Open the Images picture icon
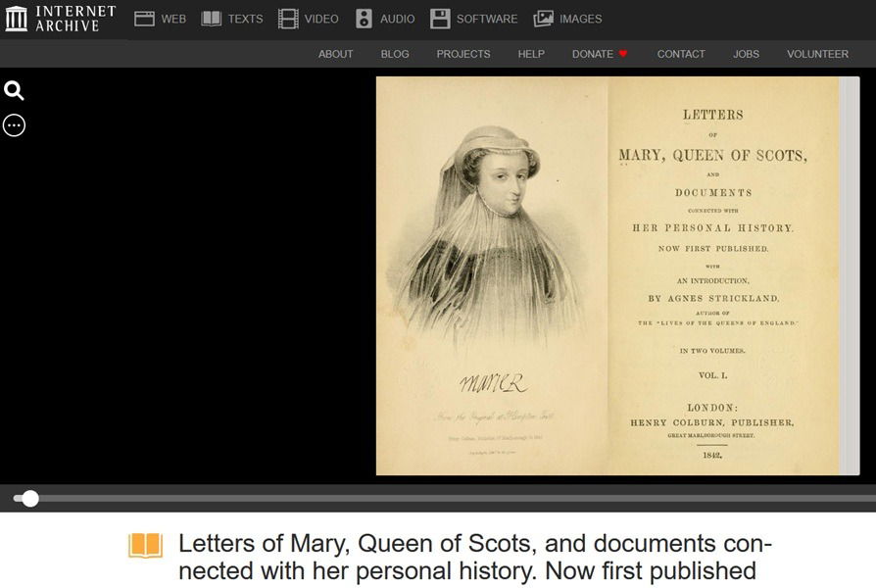The width and height of the screenshot is (876, 588). tap(544, 19)
